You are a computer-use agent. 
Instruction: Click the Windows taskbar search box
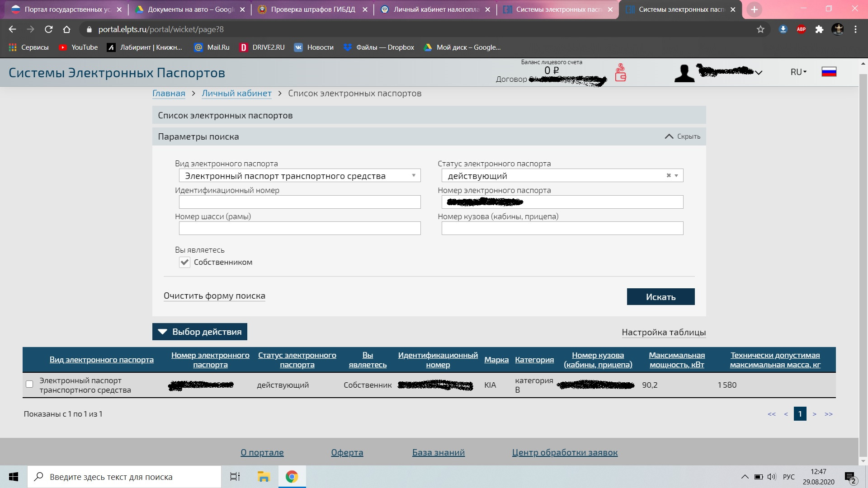(124, 477)
